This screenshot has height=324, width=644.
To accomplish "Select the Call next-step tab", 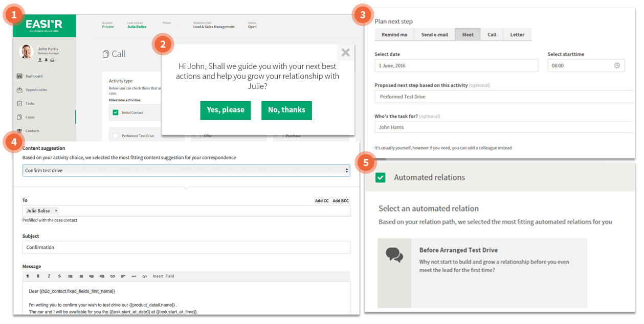I will (492, 35).
